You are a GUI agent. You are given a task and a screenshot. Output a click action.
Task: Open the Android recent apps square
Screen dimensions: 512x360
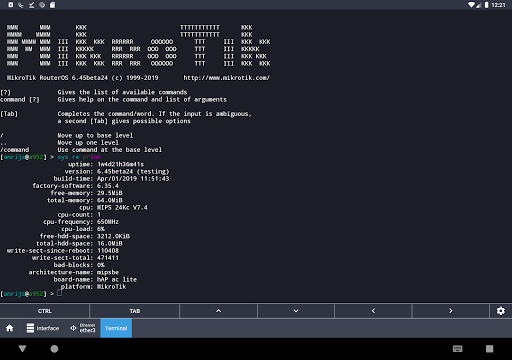(489, 349)
